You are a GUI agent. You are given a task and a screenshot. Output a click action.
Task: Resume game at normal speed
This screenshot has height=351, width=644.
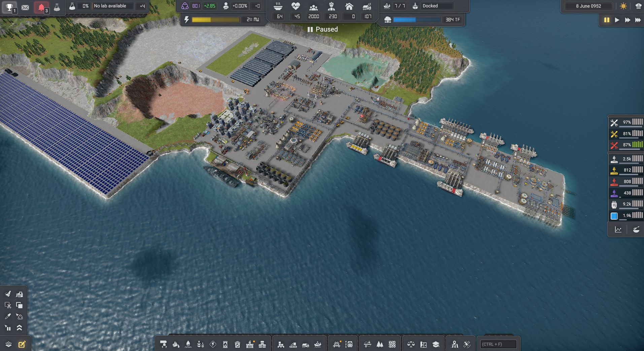pos(617,20)
